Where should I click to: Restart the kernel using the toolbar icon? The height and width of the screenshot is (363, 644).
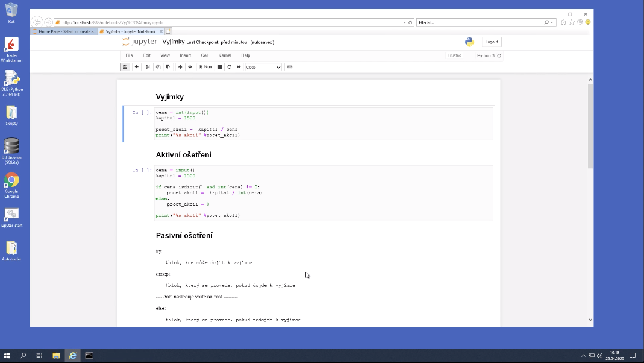[230, 67]
